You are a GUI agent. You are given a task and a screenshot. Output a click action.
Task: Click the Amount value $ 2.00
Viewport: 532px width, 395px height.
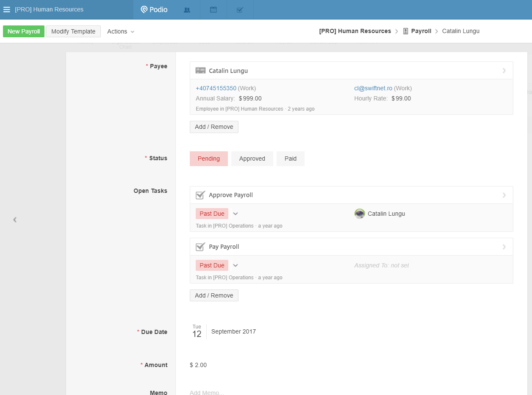pos(198,365)
